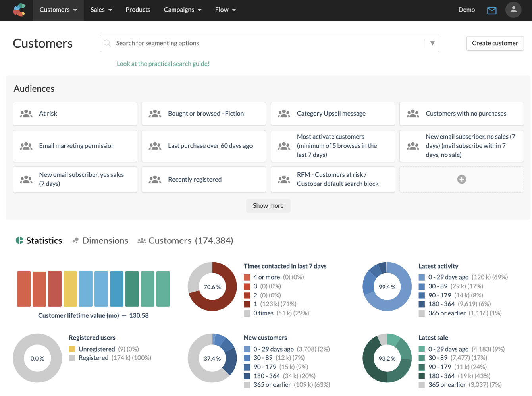This screenshot has width=532, height=396.
Task: Open the Products menu item
Action: click(138, 10)
